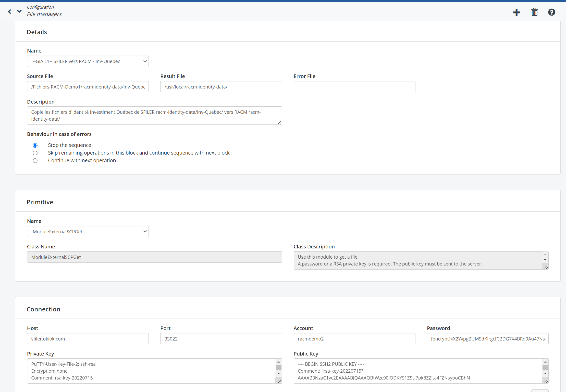The image size is (566, 392).
Task: Open the Details Name dropdown
Action: (x=88, y=61)
